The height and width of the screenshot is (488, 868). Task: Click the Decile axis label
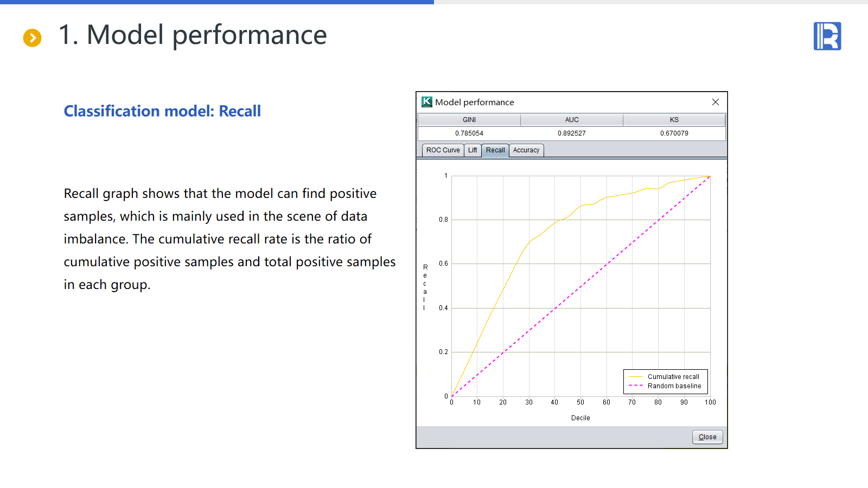coord(580,418)
